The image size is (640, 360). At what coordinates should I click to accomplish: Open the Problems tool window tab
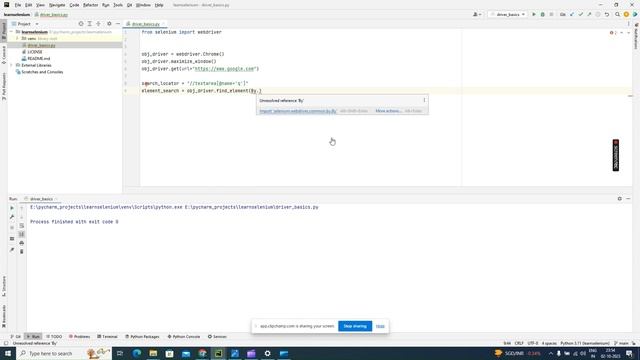[x=79, y=337]
